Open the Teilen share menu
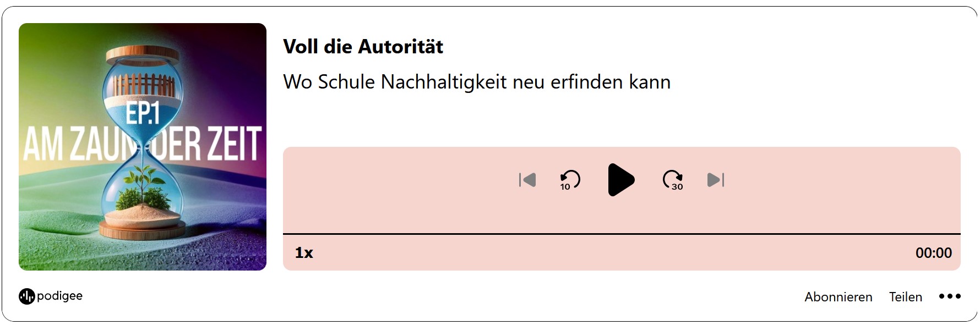 click(x=905, y=297)
